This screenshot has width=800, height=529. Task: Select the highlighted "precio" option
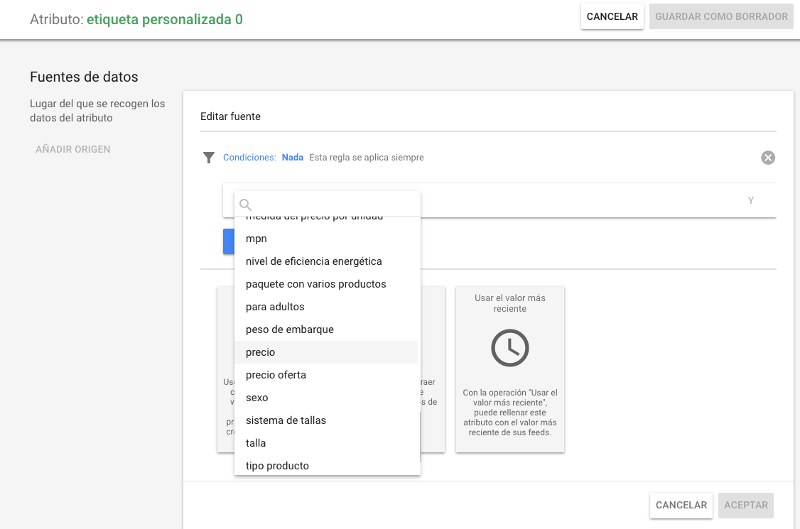click(x=327, y=352)
